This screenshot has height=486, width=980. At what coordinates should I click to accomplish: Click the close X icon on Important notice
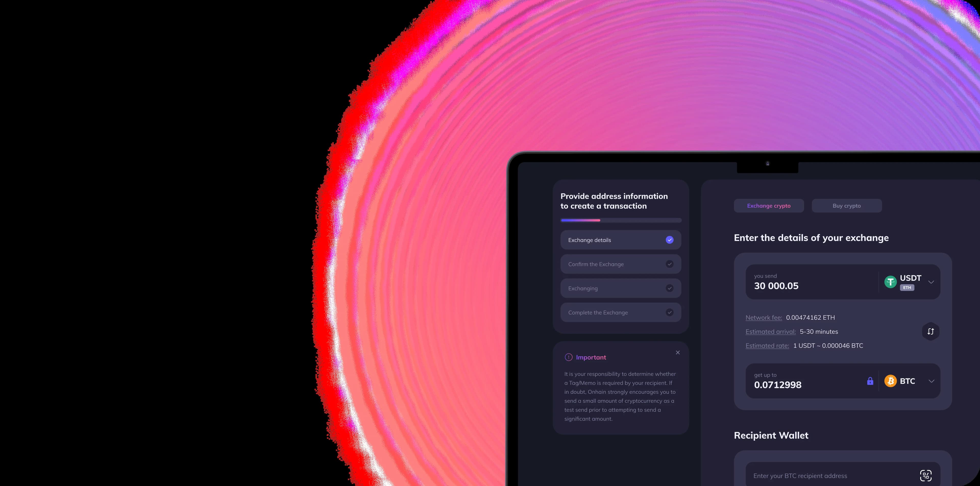[x=678, y=353]
